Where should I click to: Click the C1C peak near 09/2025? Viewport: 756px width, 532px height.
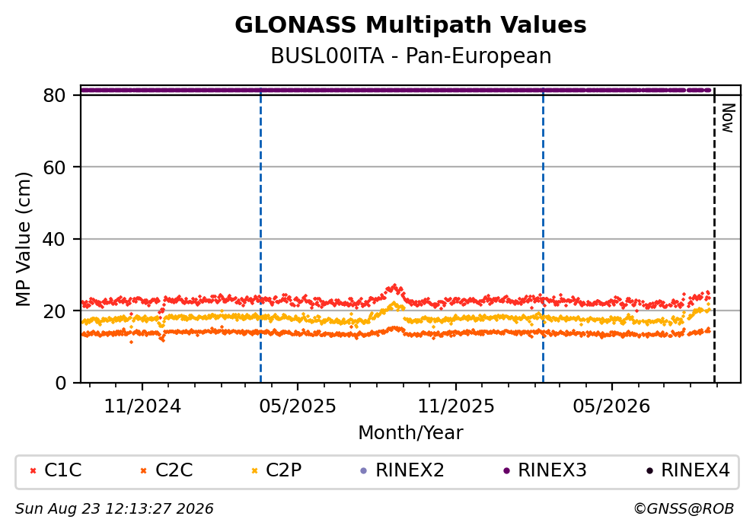point(395,287)
